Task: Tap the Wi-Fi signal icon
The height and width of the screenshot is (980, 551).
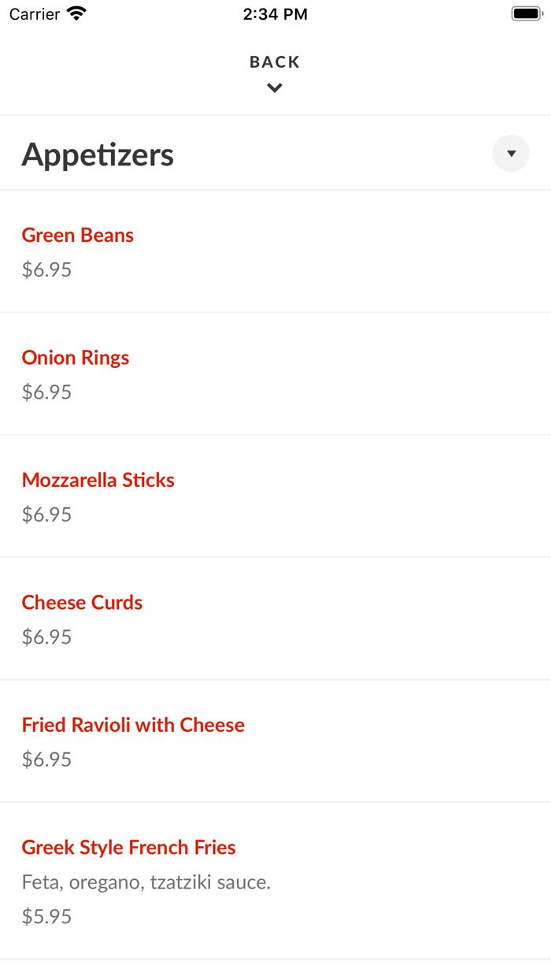Action: click(75, 13)
